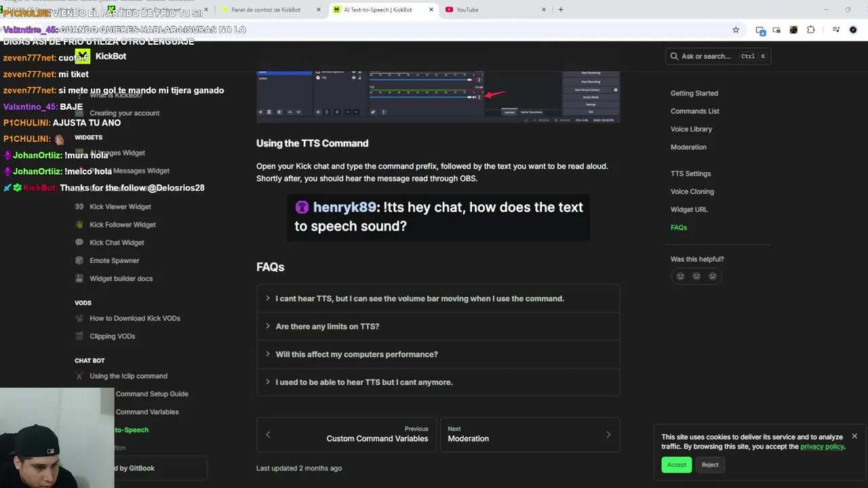The image size is (868, 488).
Task: Click the Ask or search field
Action: [x=718, y=56]
